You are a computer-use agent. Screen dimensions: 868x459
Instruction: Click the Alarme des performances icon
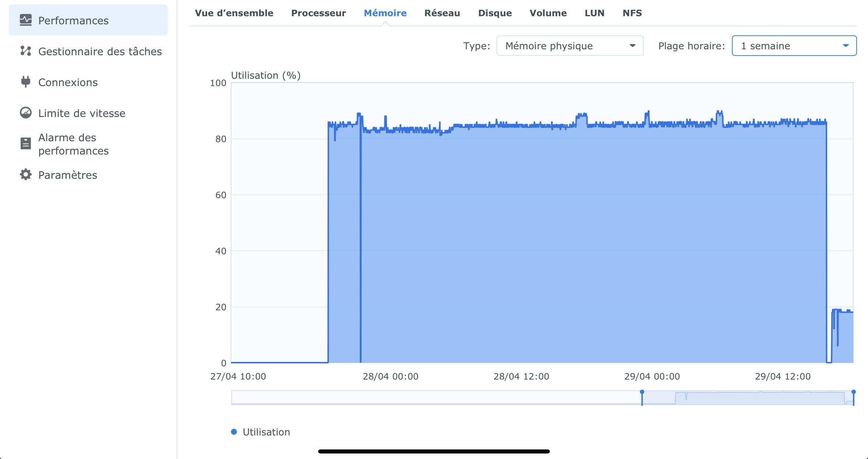(26, 143)
